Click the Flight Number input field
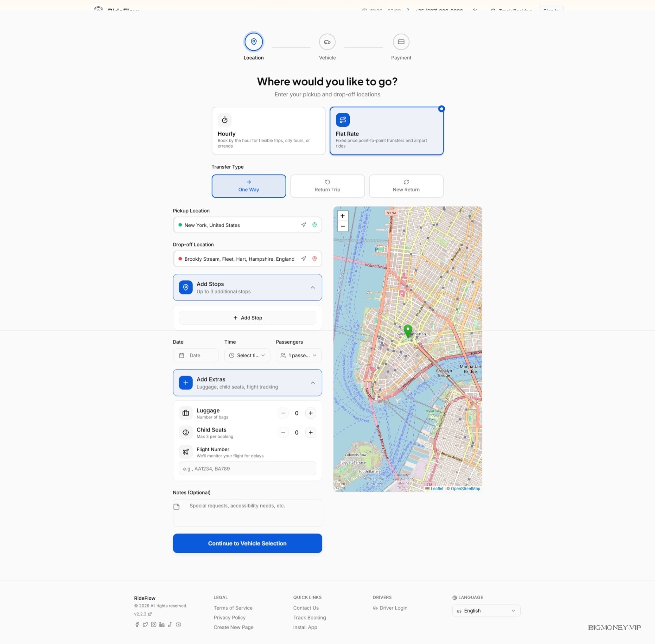The image size is (655, 644). tap(247, 468)
